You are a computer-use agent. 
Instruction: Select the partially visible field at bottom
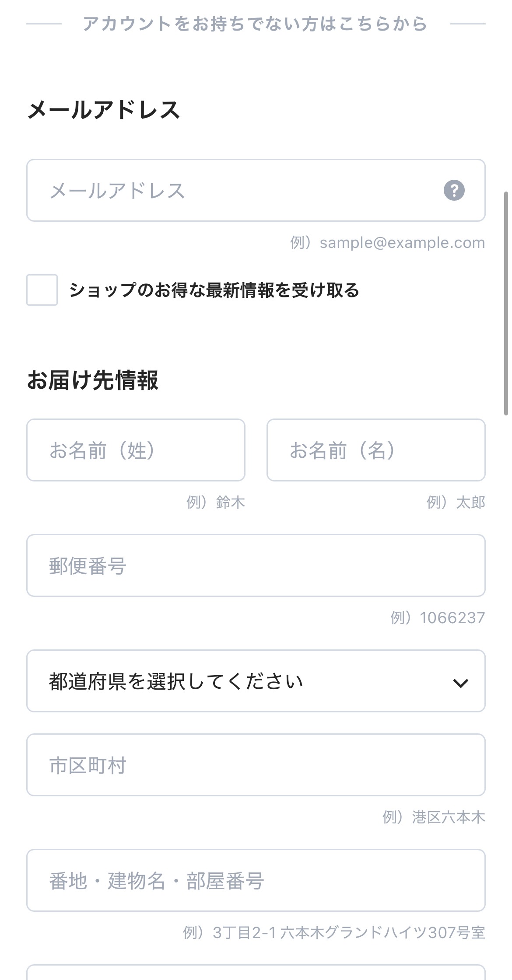point(256,973)
